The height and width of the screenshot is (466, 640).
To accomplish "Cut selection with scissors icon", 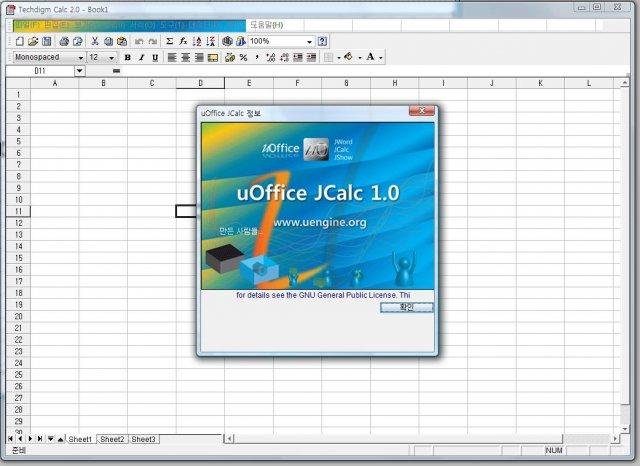I will 95,41.
